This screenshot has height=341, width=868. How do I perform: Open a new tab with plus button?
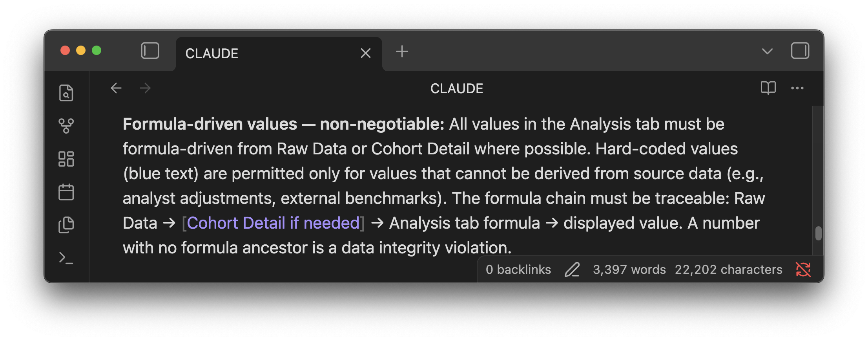[x=402, y=51]
